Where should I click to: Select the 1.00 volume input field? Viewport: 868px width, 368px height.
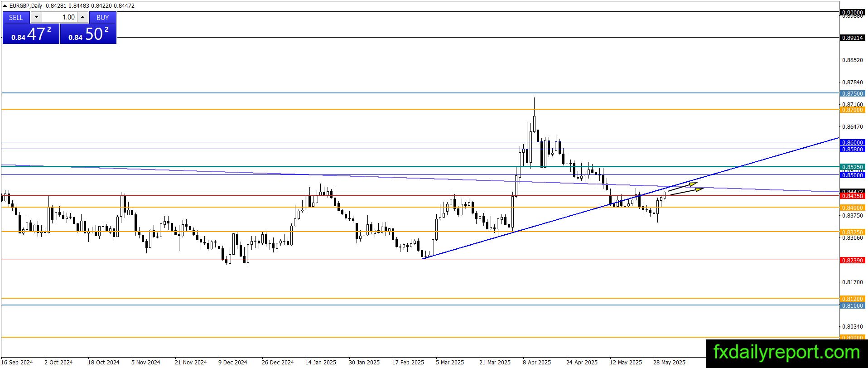[x=60, y=17]
